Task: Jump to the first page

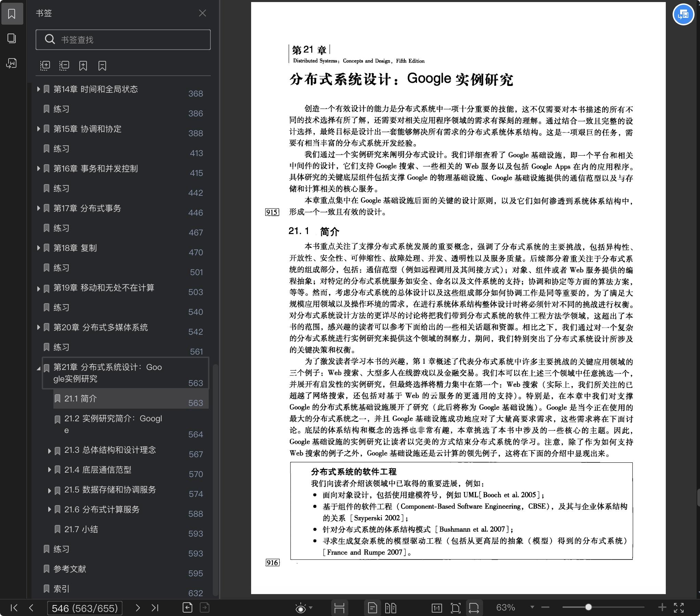Action: [14, 608]
